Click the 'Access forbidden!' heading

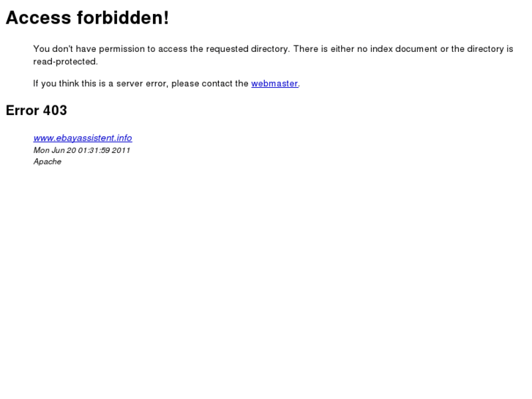pyautogui.click(x=88, y=18)
